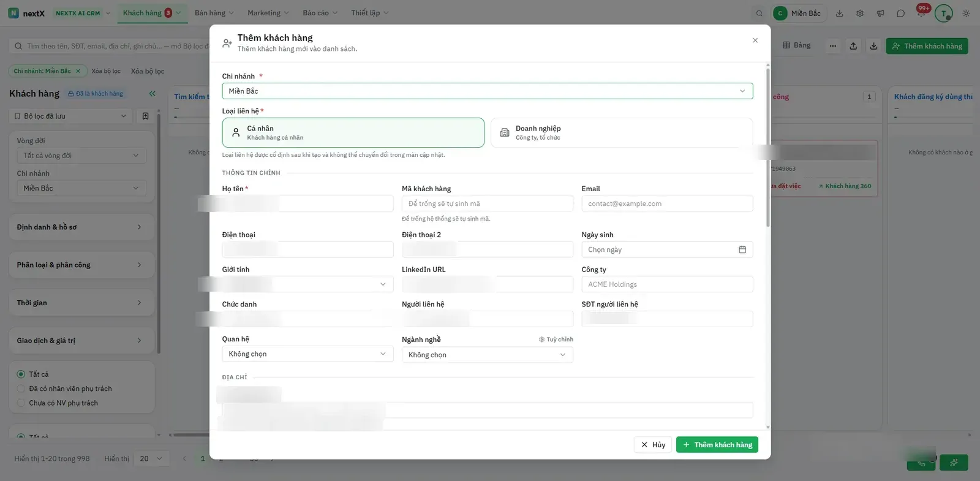This screenshot has height=481, width=980.
Task: Select Chưa có NV phụ trách radio
Action: [21, 403]
